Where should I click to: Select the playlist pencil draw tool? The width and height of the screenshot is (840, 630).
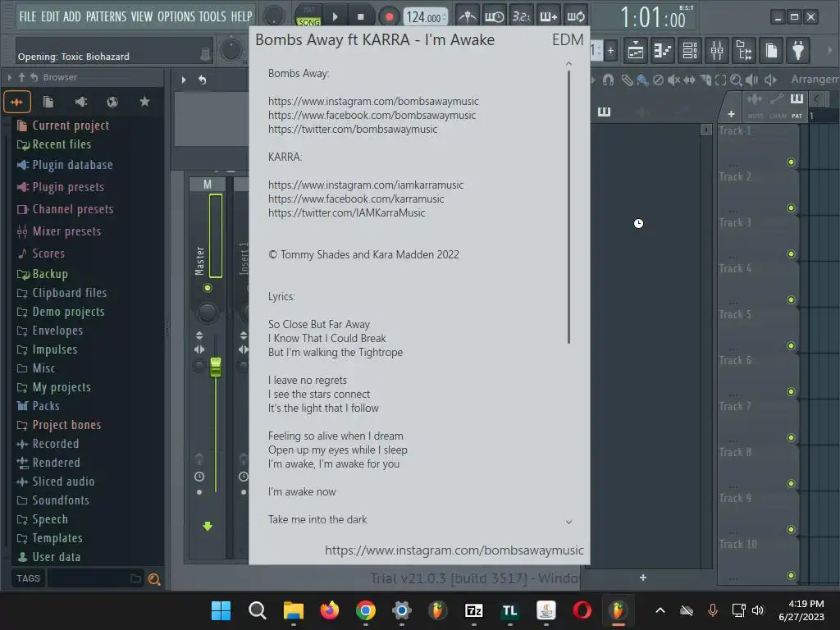626,80
